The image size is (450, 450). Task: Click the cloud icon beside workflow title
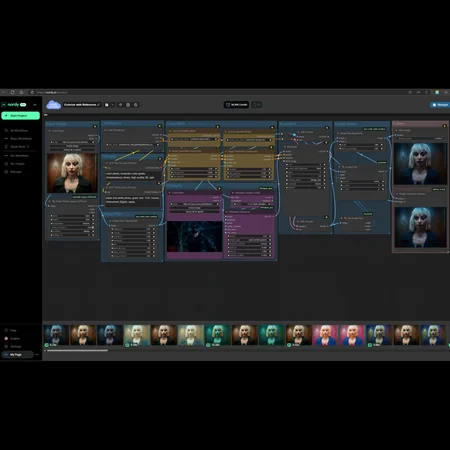pyautogui.click(x=53, y=105)
